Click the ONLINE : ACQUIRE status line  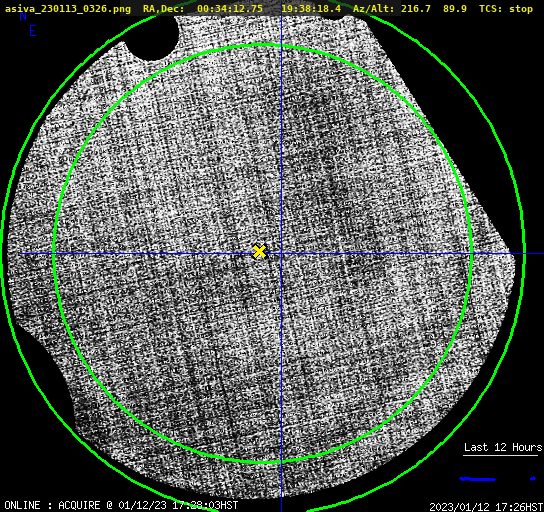click(x=121, y=505)
